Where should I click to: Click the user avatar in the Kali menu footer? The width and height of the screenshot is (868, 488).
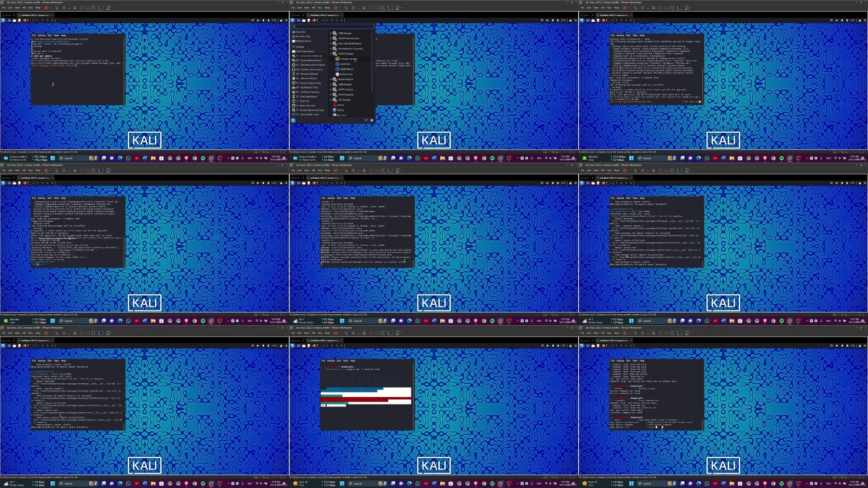click(293, 120)
